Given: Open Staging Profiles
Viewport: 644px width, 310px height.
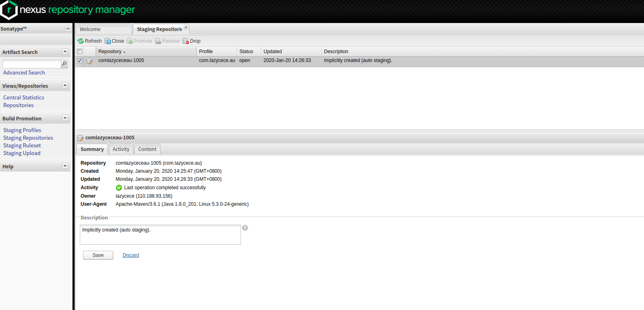Looking at the screenshot, I should 22,130.
